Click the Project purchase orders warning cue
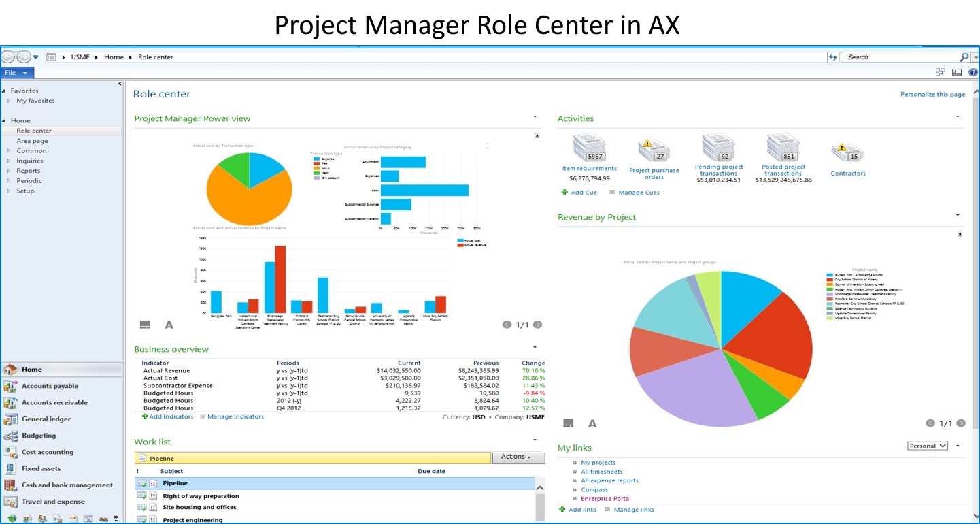Screen dimensions: 980x524 tap(653, 153)
